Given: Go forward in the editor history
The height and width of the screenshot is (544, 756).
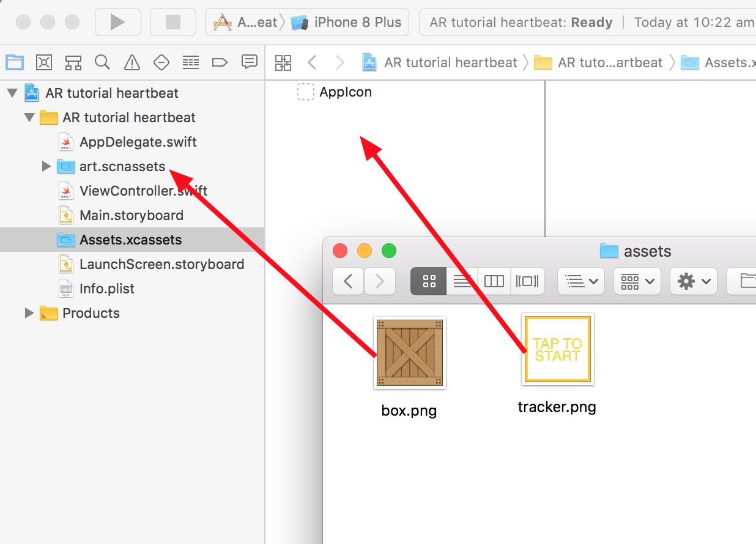Looking at the screenshot, I should [x=340, y=62].
